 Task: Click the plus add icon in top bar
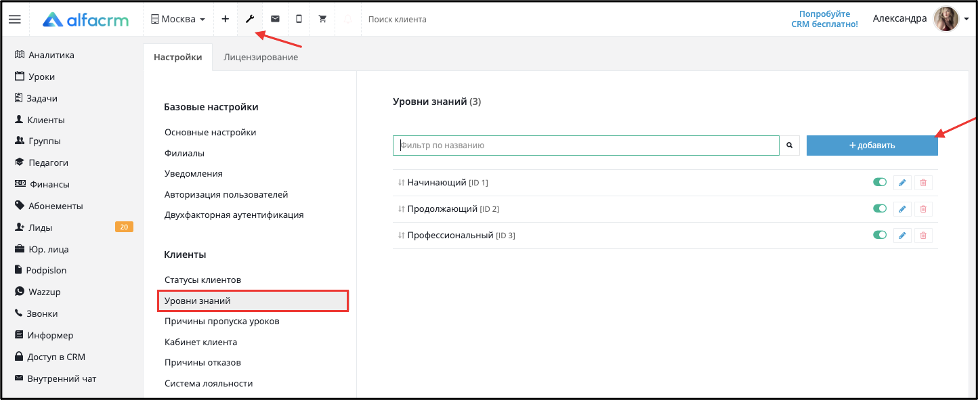(225, 19)
